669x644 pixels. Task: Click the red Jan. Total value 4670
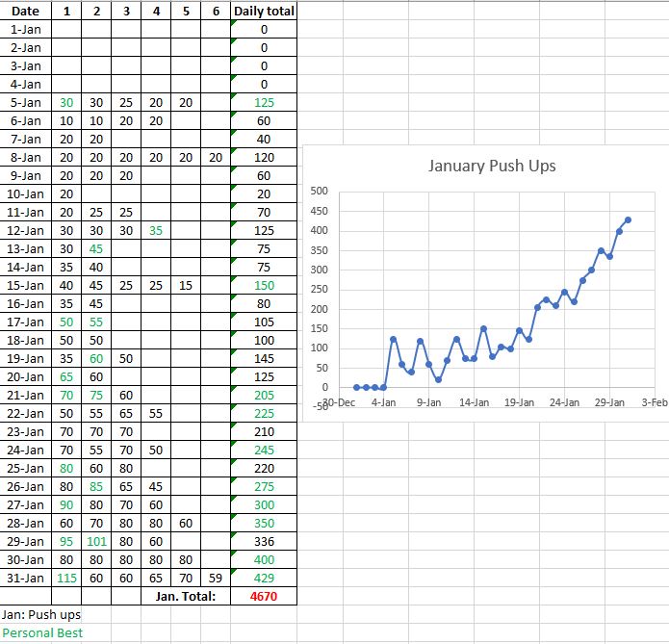coord(263,597)
